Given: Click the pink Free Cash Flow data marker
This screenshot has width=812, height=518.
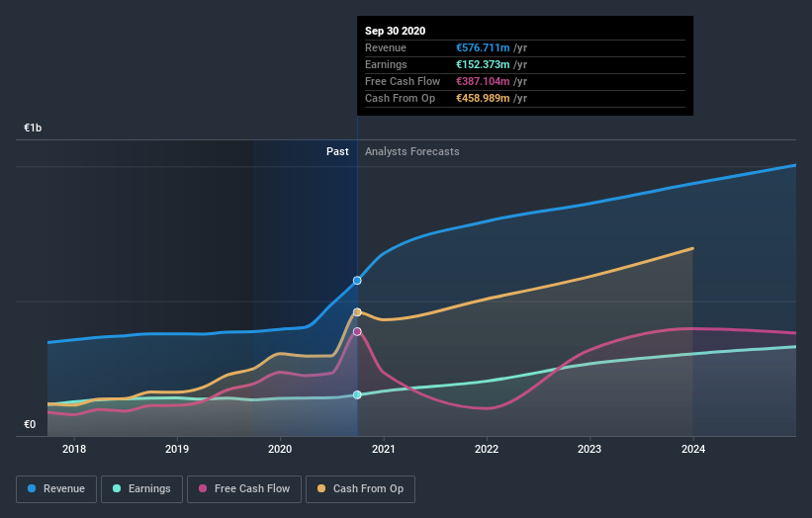Looking at the screenshot, I should (x=357, y=332).
